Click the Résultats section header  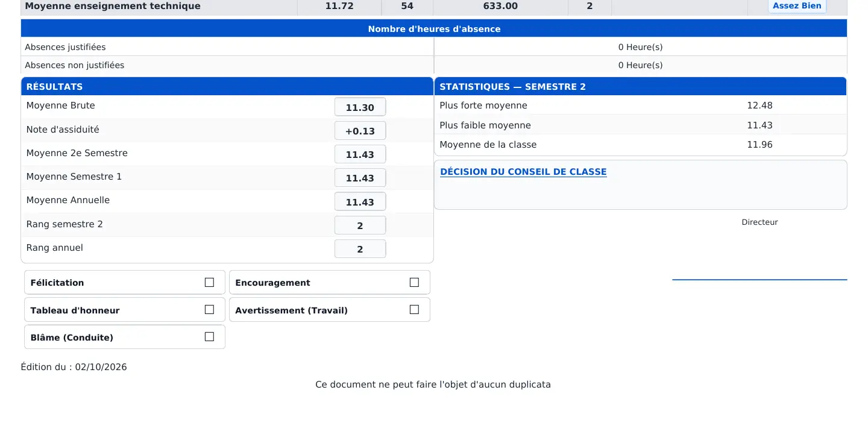(x=227, y=86)
